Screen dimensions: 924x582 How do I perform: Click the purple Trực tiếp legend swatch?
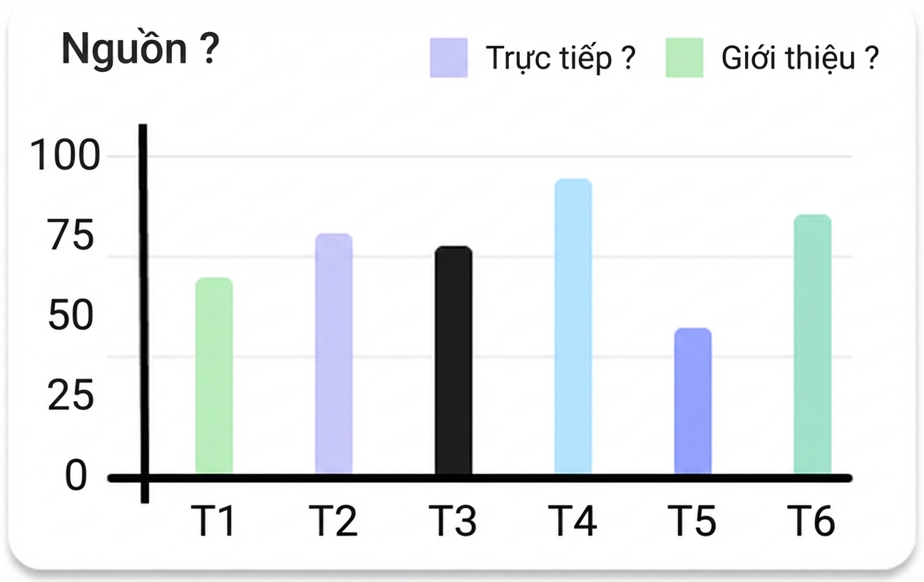pos(448,57)
